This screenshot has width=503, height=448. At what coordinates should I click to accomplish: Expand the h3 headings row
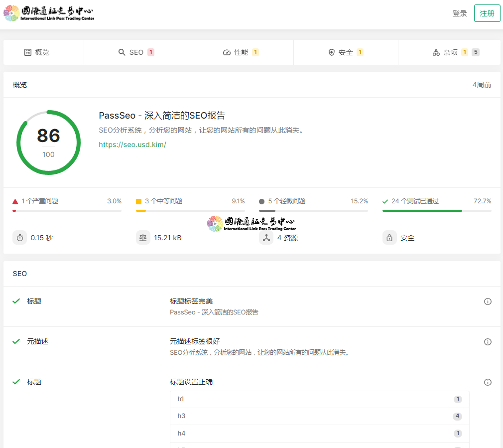320,416
